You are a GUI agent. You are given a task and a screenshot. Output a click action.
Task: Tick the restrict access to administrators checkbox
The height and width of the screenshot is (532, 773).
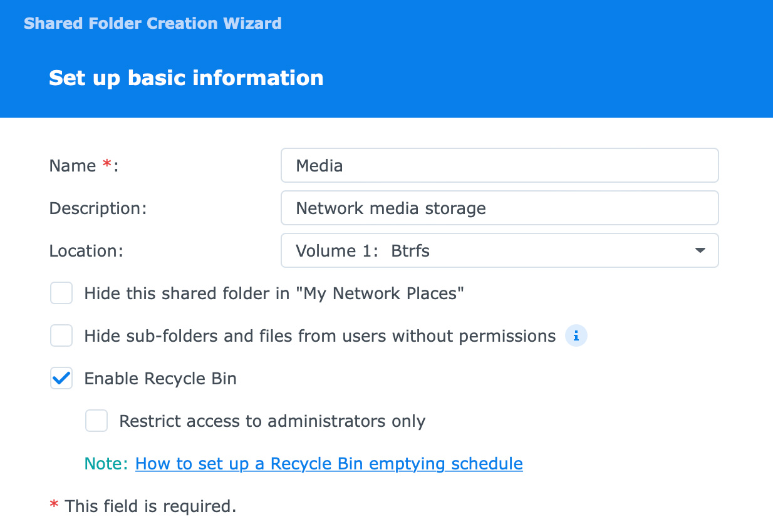(x=96, y=421)
